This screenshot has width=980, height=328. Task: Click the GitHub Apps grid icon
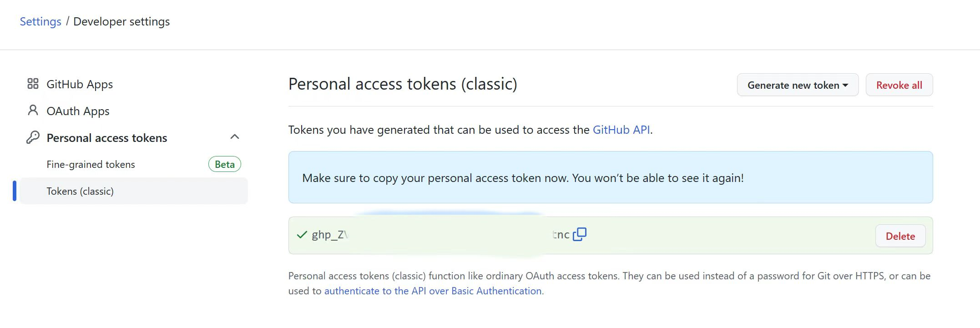point(33,84)
